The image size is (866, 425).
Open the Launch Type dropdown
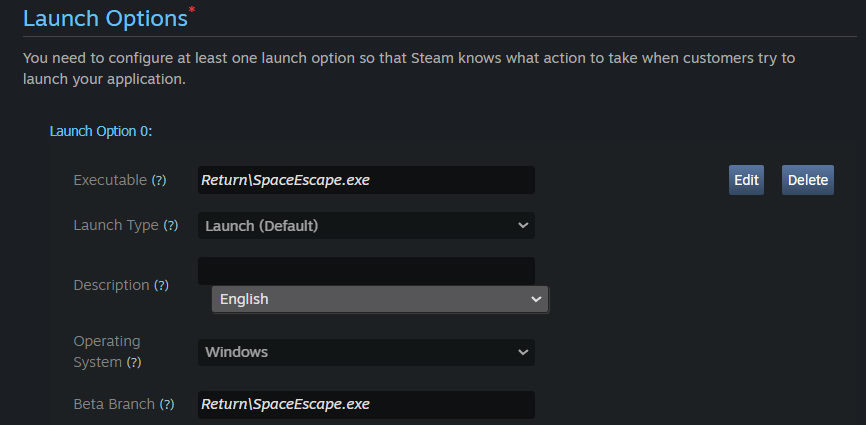366,226
